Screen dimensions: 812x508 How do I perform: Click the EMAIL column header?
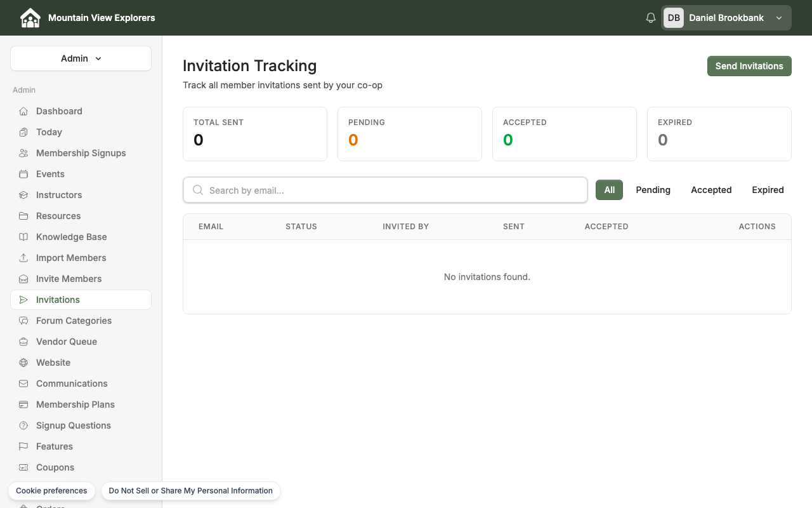tap(211, 227)
